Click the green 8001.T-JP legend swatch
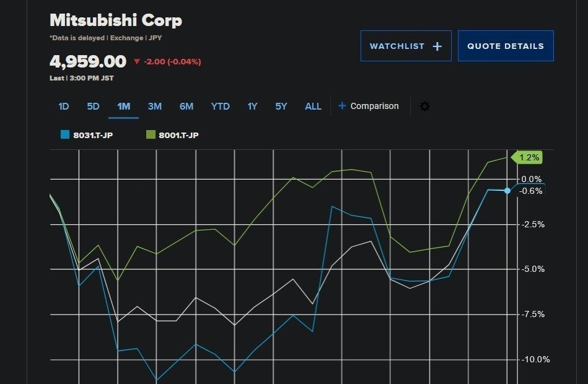The width and height of the screenshot is (588, 384). point(150,134)
